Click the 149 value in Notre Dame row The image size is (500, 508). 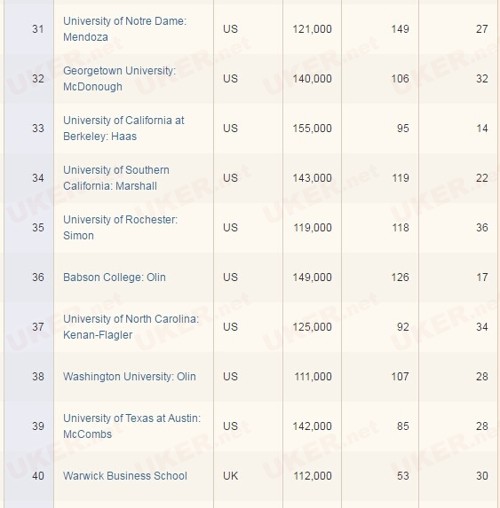point(380,29)
